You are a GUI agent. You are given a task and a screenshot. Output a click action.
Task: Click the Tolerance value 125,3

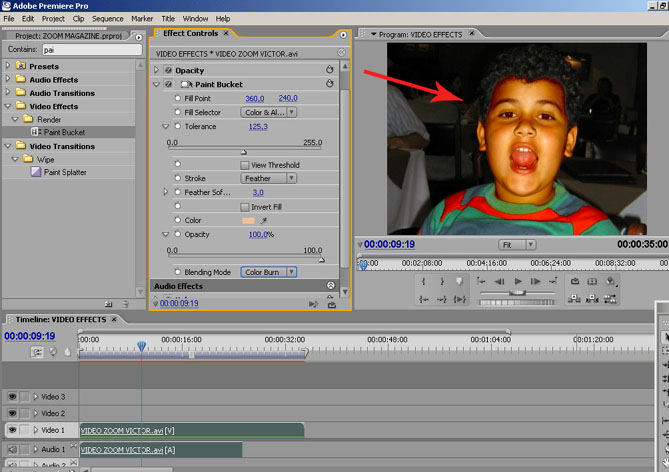[257, 127]
